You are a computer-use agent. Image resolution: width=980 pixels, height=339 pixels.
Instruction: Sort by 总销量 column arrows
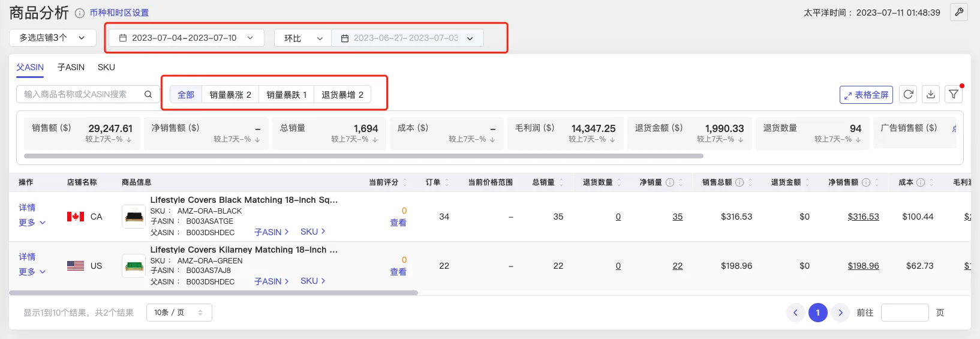pyautogui.click(x=561, y=182)
